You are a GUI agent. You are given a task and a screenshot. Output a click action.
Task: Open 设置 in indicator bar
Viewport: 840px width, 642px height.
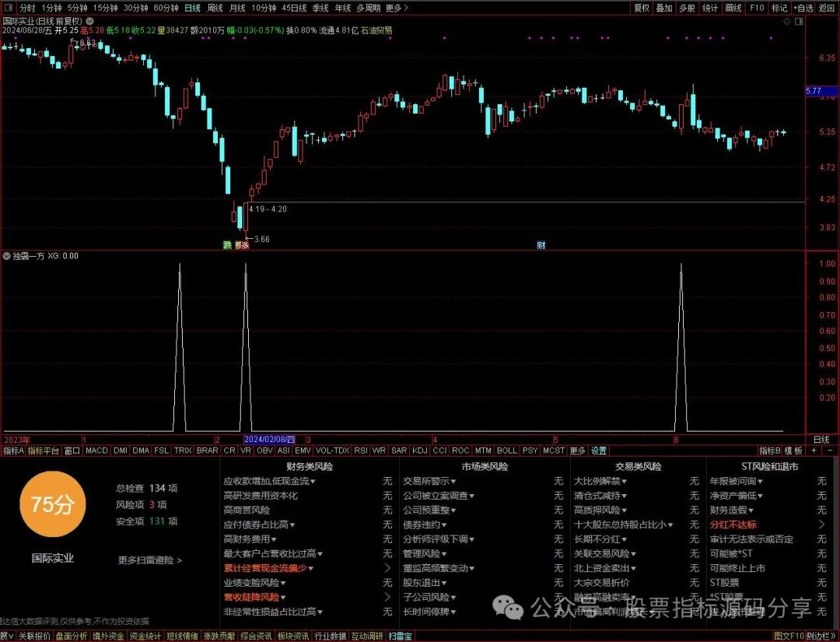point(598,451)
